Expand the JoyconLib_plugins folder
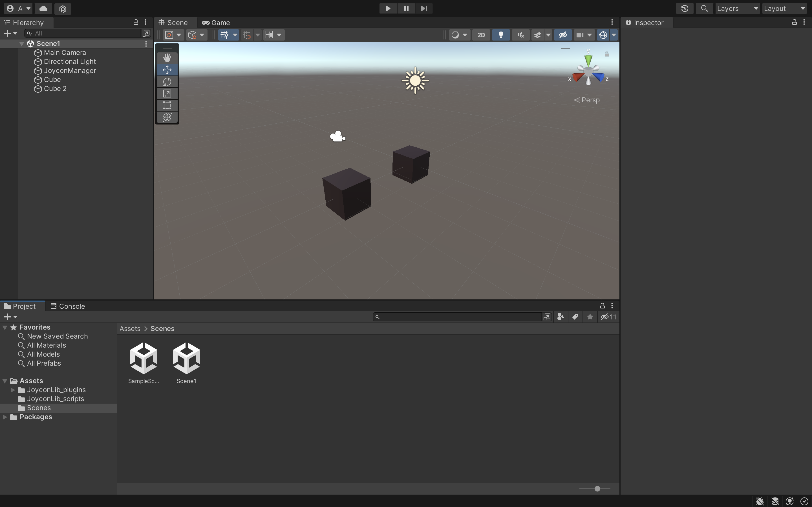Image resolution: width=812 pixels, height=507 pixels. [x=12, y=390]
